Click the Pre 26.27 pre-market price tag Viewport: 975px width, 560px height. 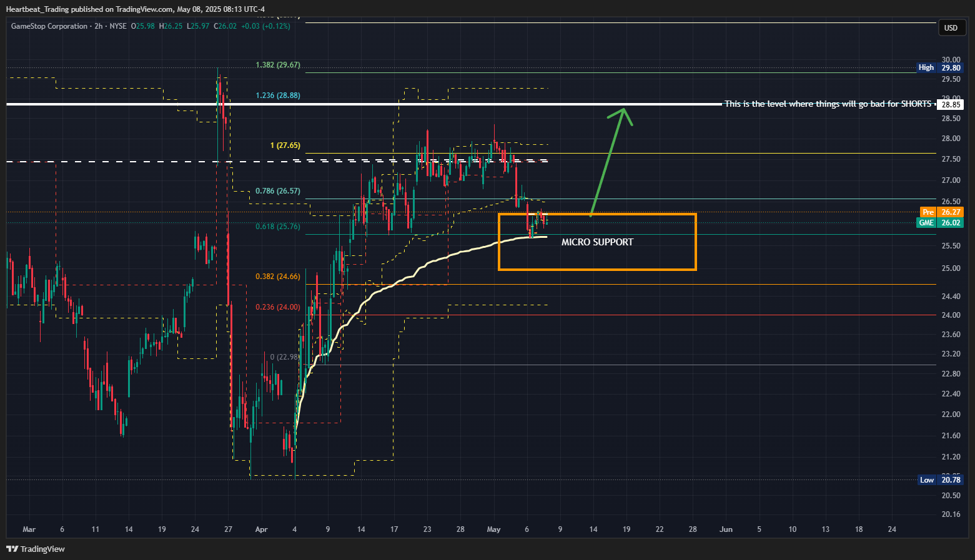941,212
